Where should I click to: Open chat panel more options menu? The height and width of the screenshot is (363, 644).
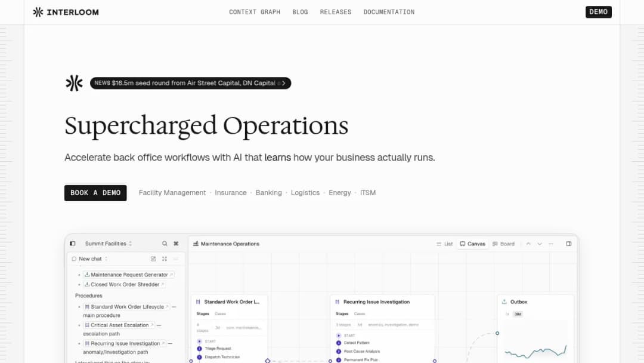pyautogui.click(x=176, y=259)
